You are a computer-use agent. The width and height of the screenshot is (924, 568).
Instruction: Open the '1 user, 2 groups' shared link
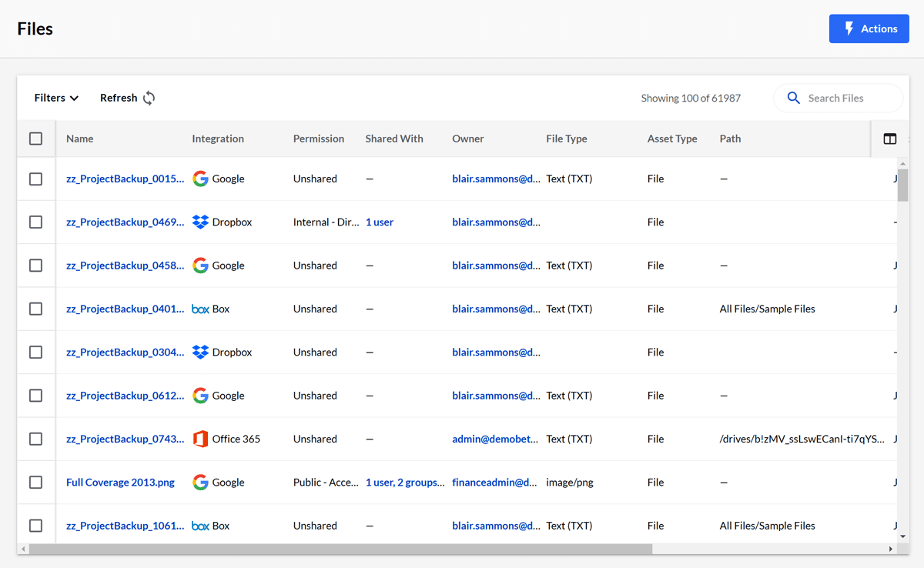click(404, 482)
